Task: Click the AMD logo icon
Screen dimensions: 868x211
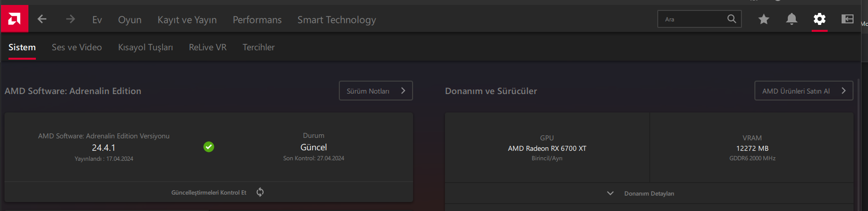Action: pyautogui.click(x=14, y=19)
